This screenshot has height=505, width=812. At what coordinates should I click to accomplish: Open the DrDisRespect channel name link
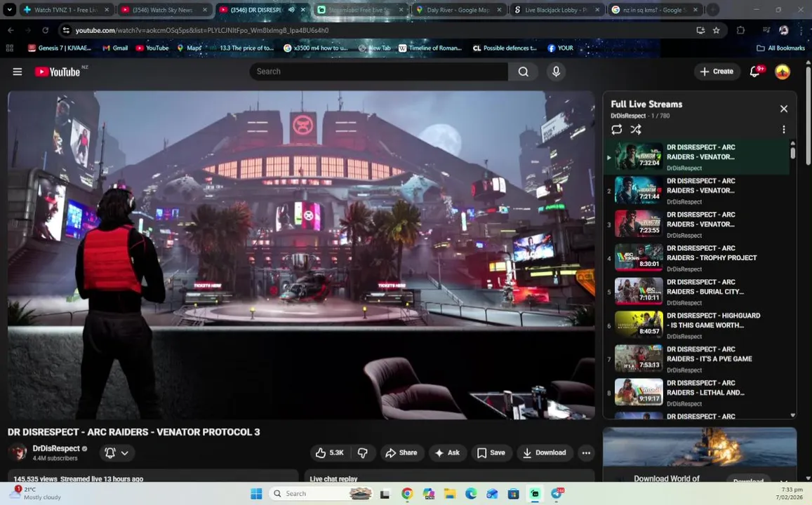click(56, 449)
